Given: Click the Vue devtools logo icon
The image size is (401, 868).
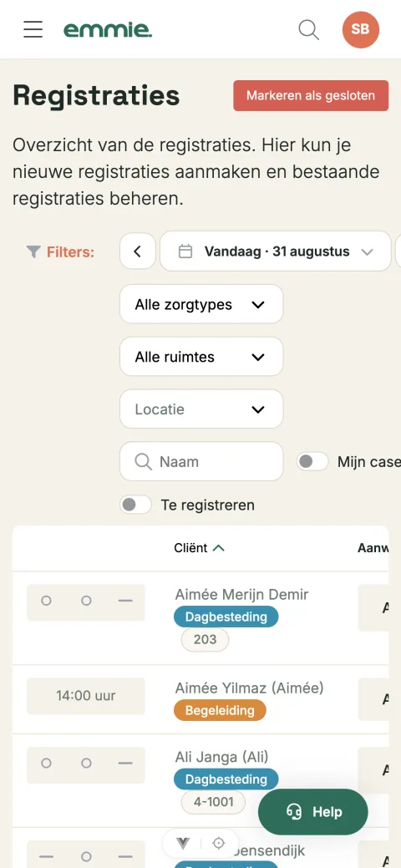Looking at the screenshot, I should tap(183, 843).
